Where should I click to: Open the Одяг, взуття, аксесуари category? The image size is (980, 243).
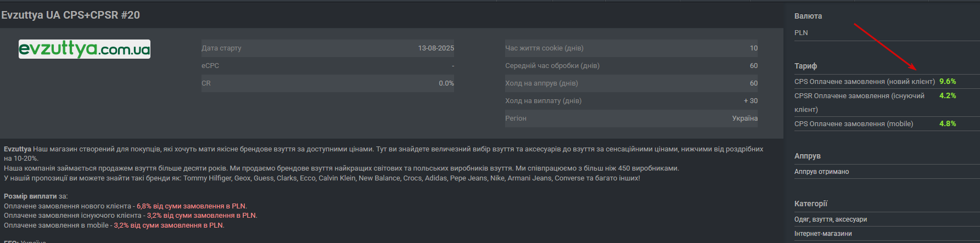(831, 219)
